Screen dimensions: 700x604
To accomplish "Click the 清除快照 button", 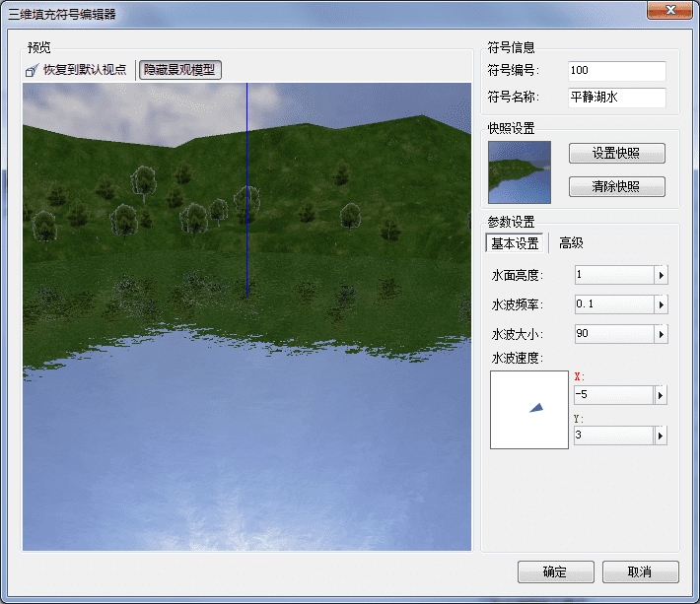I will [x=617, y=186].
